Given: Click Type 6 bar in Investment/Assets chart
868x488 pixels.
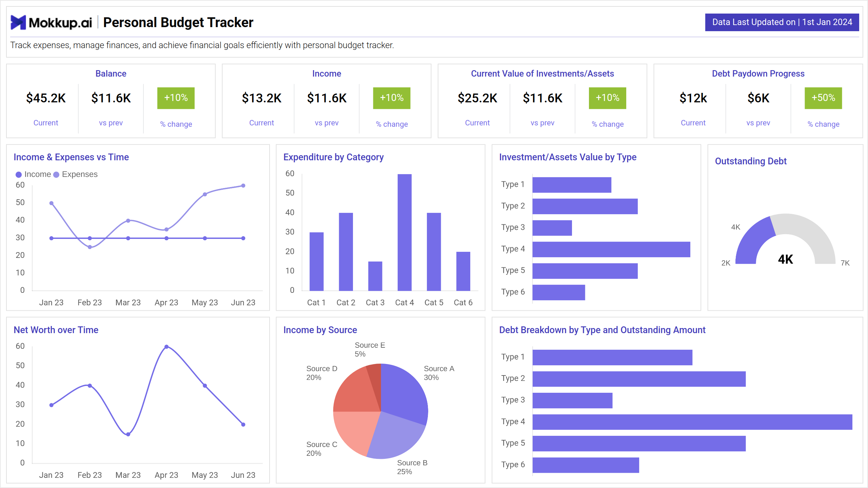Looking at the screenshot, I should coord(558,292).
